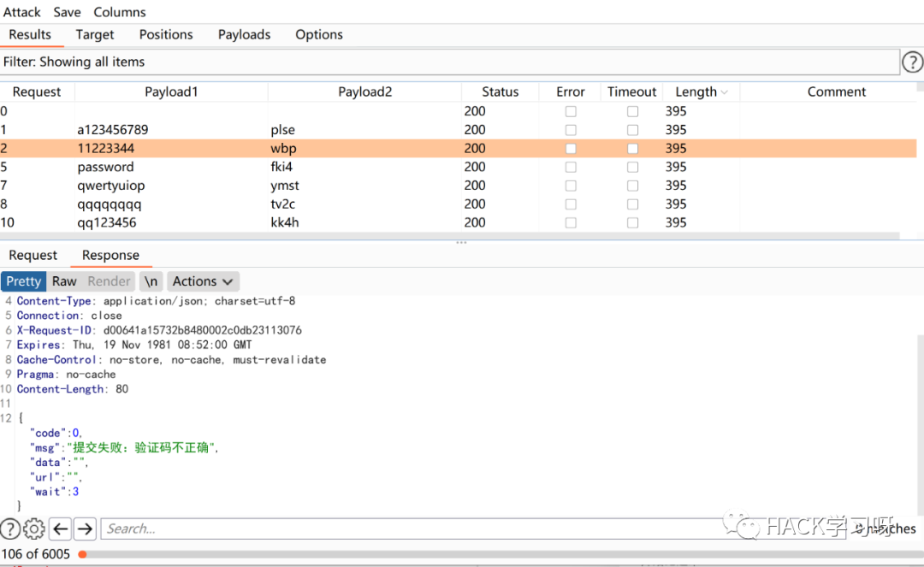This screenshot has height=567, width=924.
Task: Open the Save menu
Action: 67,12
